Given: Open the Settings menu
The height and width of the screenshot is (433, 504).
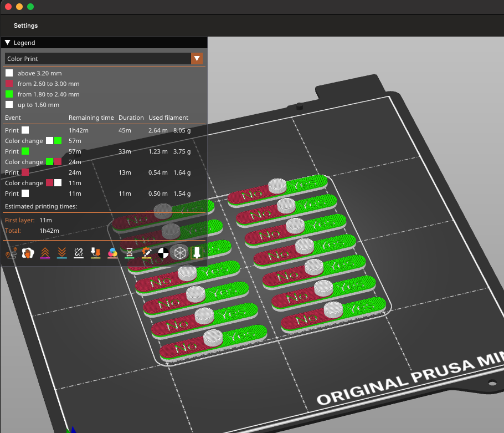Looking at the screenshot, I should [25, 26].
